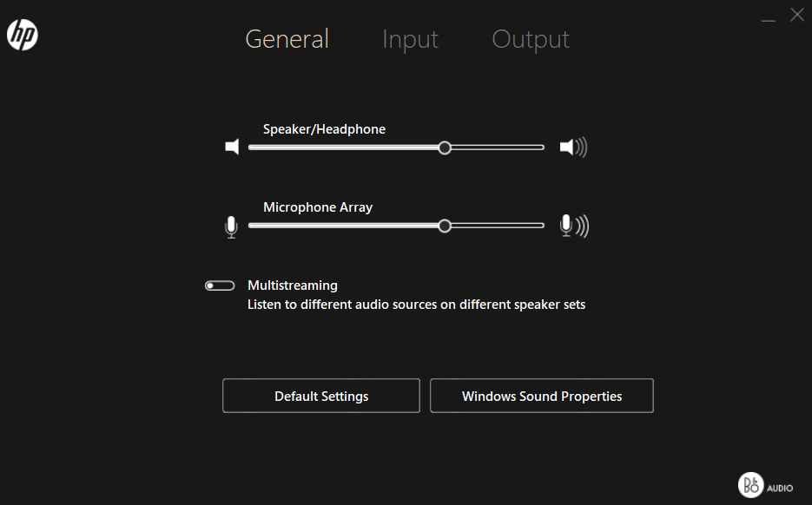The height and width of the screenshot is (505, 812).
Task: Click the minimum speaker volume icon
Action: (x=232, y=147)
